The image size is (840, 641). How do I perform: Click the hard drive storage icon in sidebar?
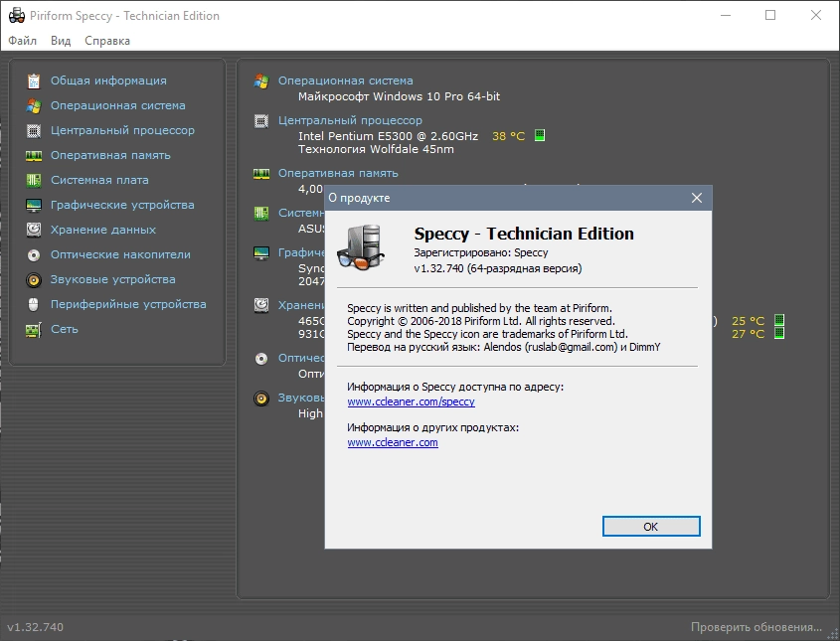point(34,230)
